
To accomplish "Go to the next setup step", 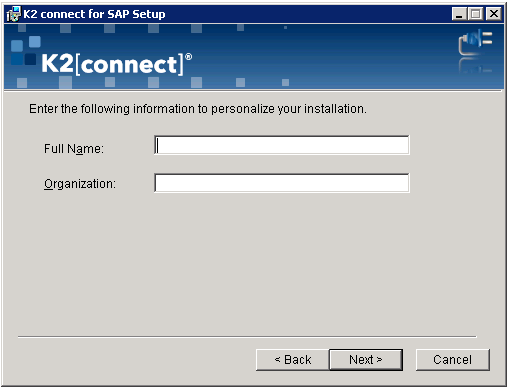I will pyautogui.click(x=366, y=360).
